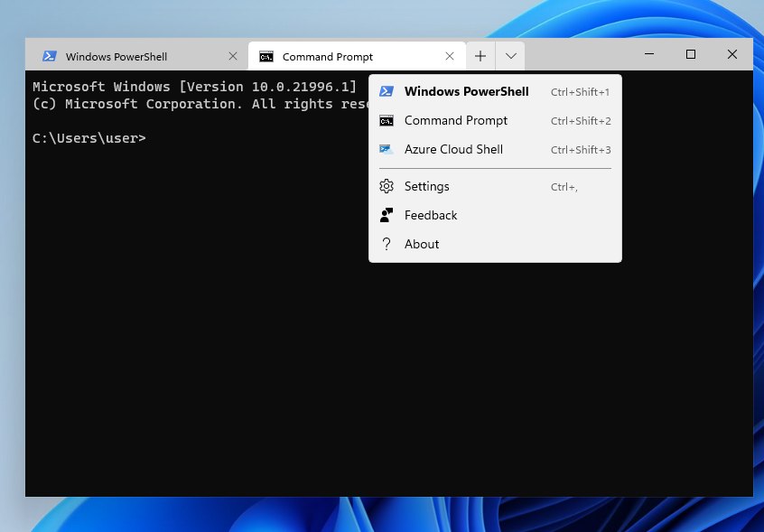The width and height of the screenshot is (764, 532).
Task: Toggle the profiles dropdown chevron button
Action: (x=510, y=56)
